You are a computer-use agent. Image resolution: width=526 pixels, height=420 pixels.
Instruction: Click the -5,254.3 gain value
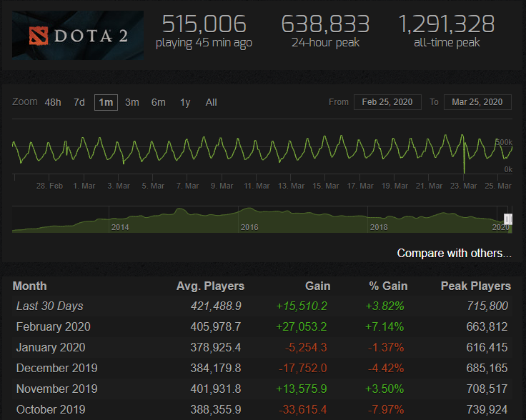306,348
